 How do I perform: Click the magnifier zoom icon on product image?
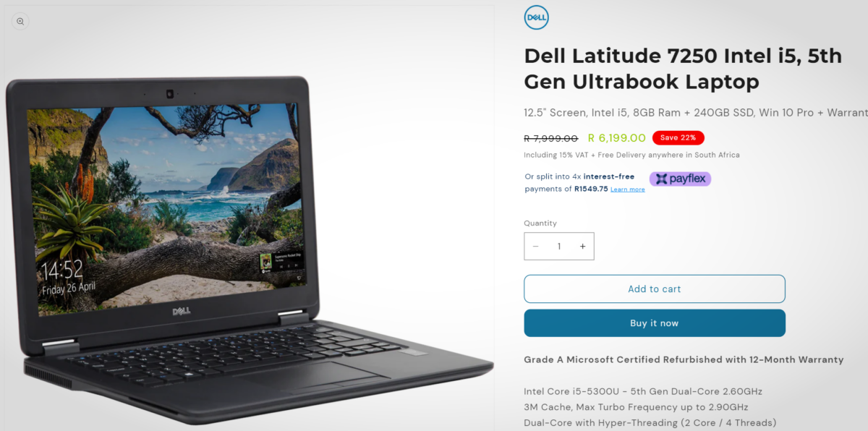[20, 22]
